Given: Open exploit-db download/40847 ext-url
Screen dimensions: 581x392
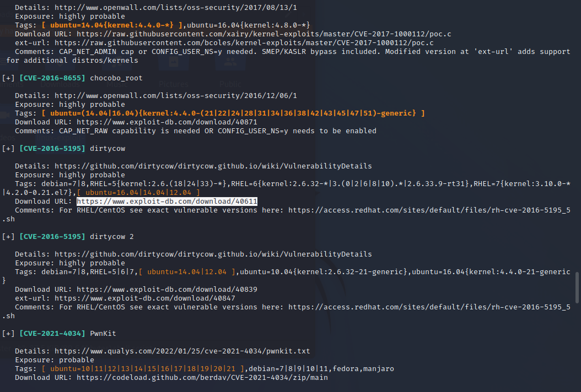Looking at the screenshot, I should point(145,298).
